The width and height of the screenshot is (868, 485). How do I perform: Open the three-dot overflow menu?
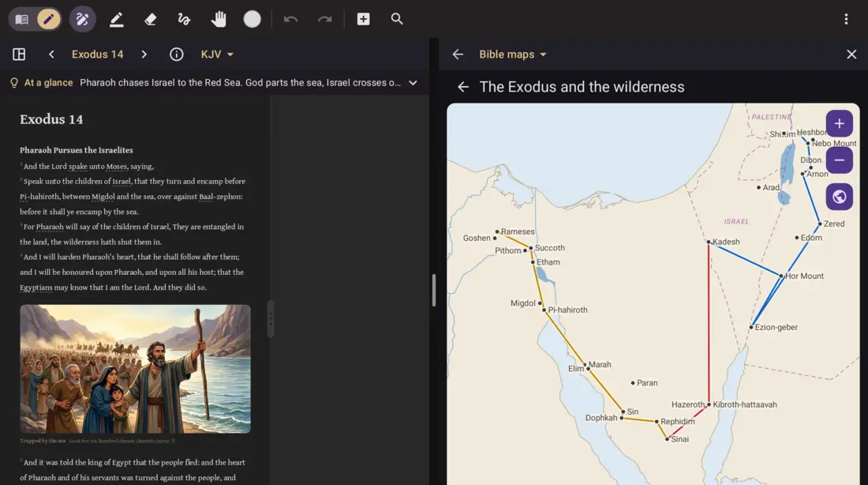tap(846, 20)
